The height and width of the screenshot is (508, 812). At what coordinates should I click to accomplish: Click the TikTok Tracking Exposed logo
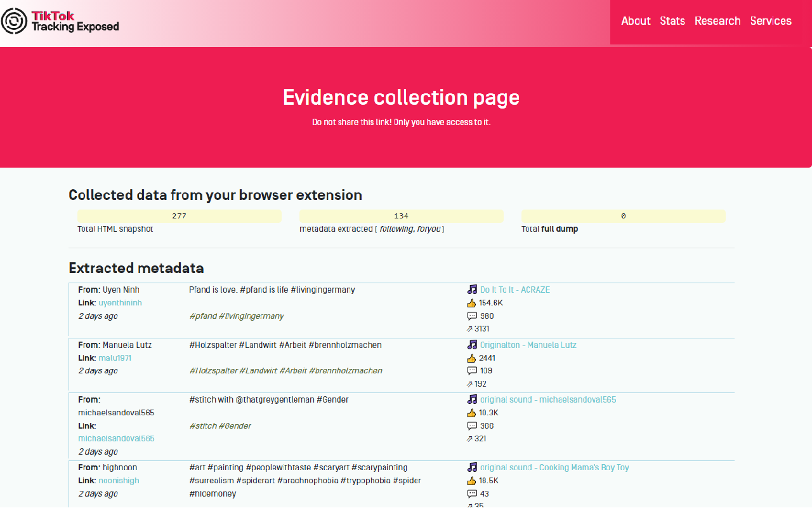[60, 21]
